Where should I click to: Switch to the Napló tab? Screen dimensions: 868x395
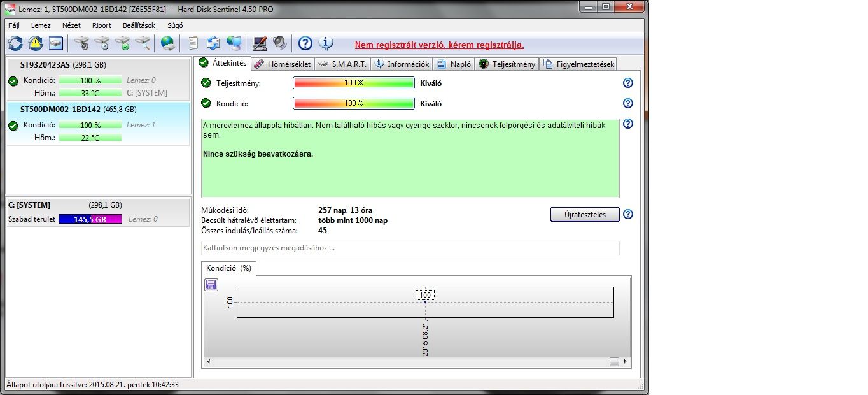tap(454, 64)
